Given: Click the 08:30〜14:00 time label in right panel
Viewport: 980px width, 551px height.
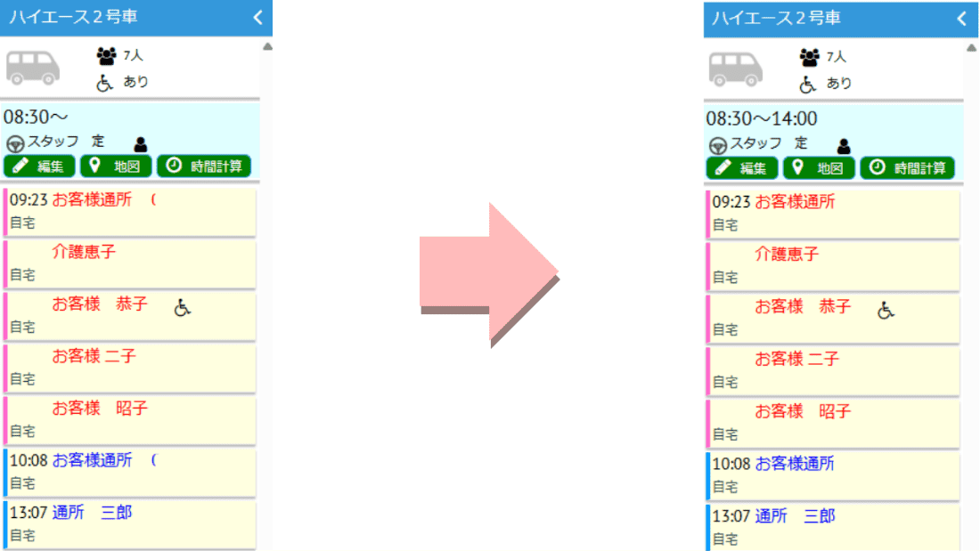Looking at the screenshot, I should point(761,118).
